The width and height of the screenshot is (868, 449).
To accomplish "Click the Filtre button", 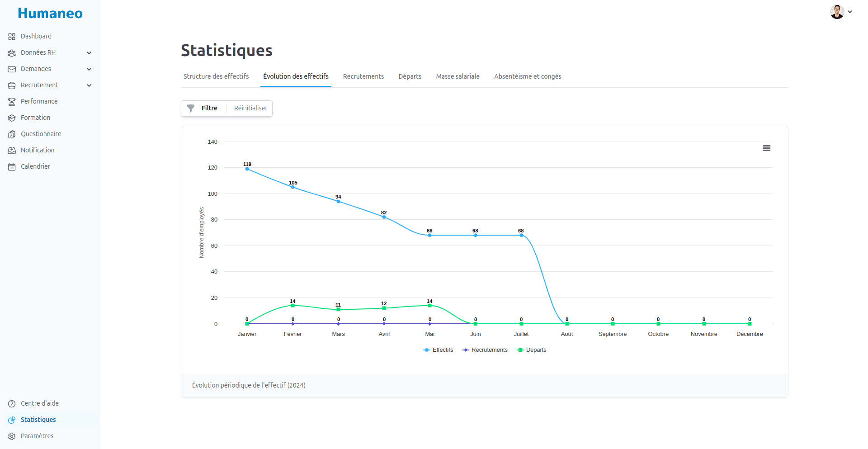I will 203,108.
